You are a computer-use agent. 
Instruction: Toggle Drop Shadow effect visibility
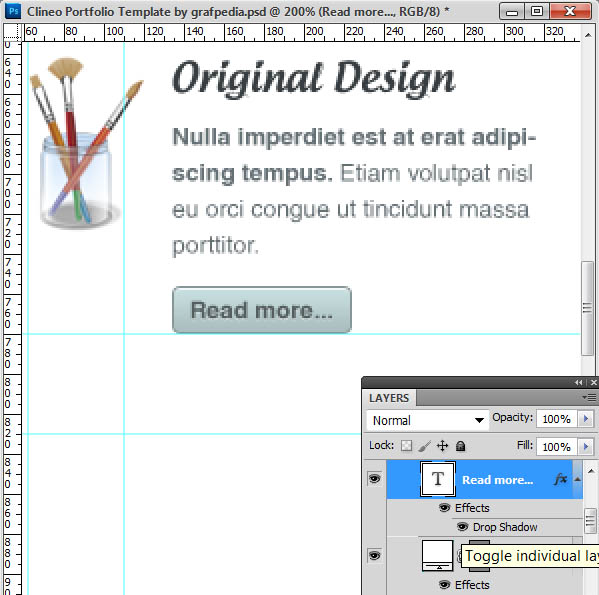(462, 527)
